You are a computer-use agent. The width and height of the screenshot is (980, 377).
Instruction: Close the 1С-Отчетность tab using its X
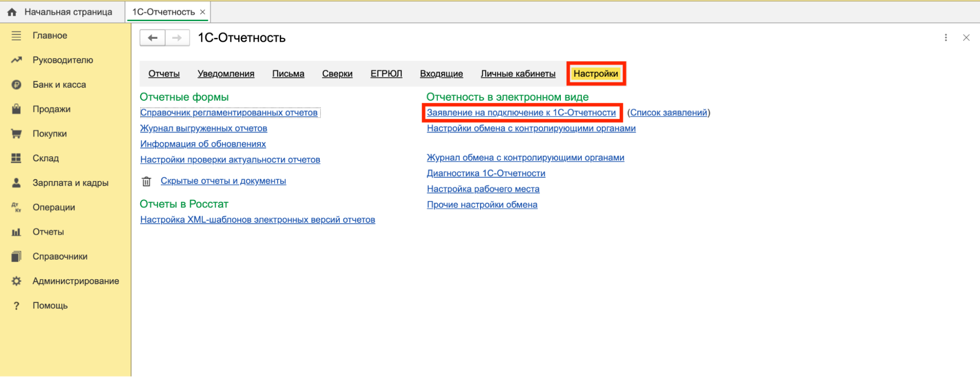point(202,12)
